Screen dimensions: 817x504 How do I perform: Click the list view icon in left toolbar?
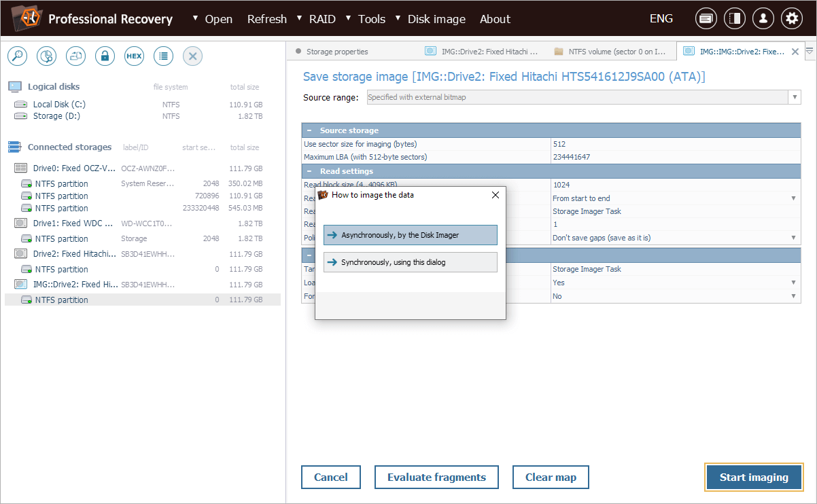pos(163,56)
